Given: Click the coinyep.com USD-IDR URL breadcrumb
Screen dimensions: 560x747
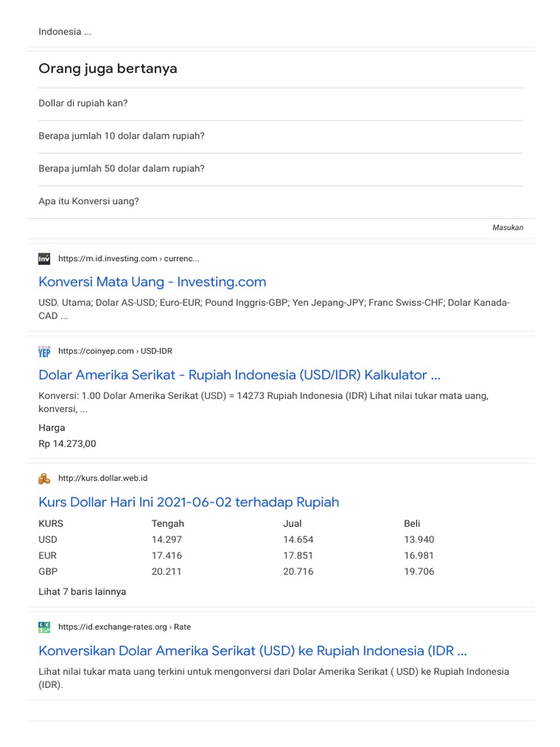Looking at the screenshot, I should click(x=115, y=351).
